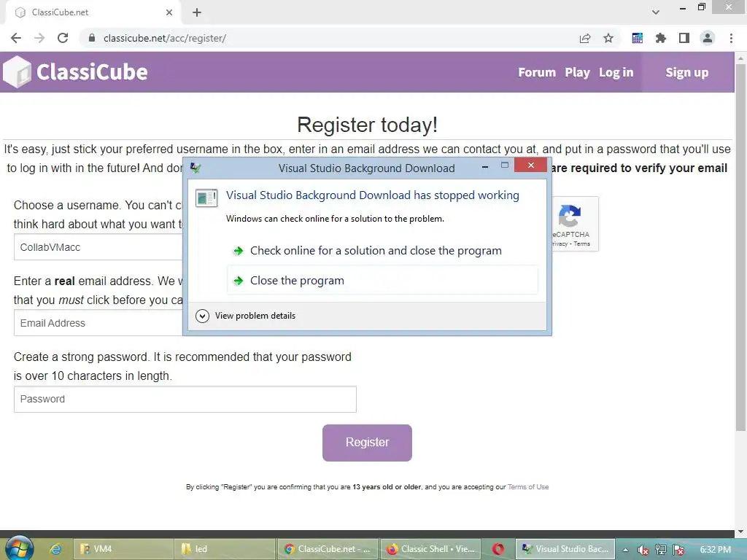Image resolution: width=747 pixels, height=560 pixels.
Task: Close the Visual Studio Background Download dialog
Action: pyautogui.click(x=531, y=166)
